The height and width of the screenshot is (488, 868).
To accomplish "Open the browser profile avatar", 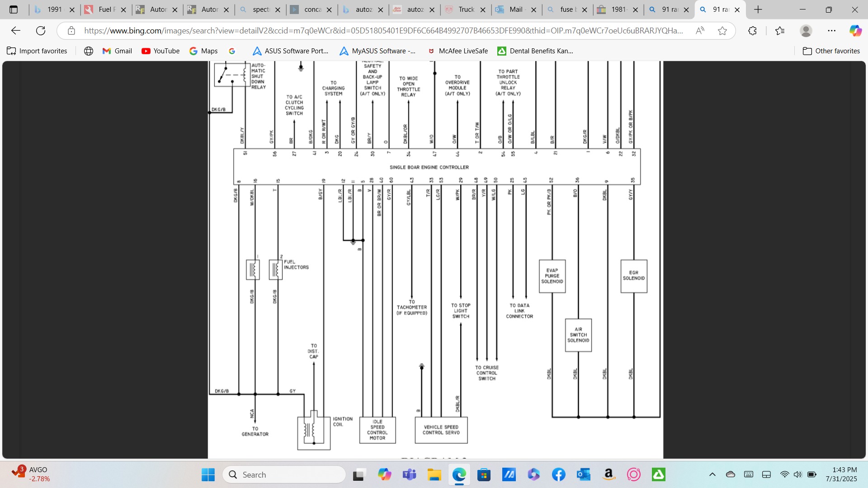I will (x=806, y=31).
